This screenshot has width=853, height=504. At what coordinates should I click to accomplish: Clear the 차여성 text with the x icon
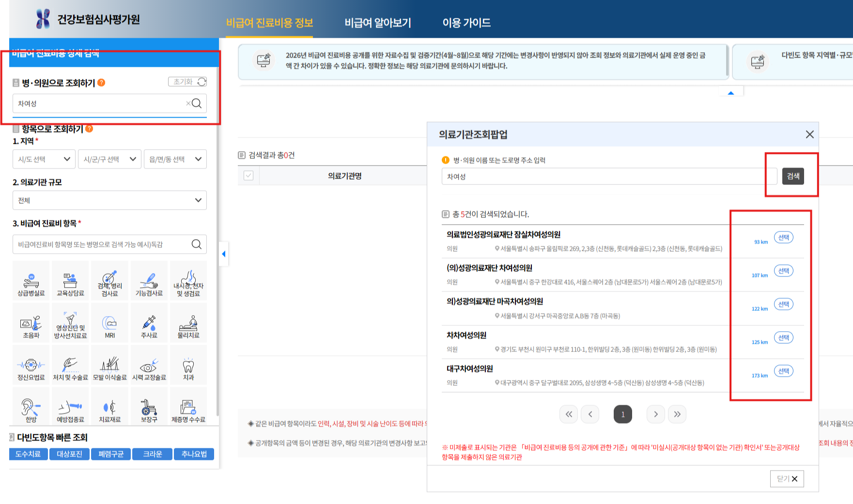(188, 103)
